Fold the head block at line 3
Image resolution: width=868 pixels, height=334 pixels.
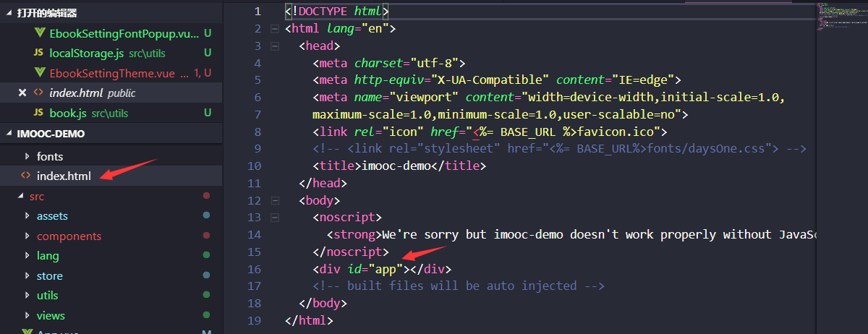[274, 46]
